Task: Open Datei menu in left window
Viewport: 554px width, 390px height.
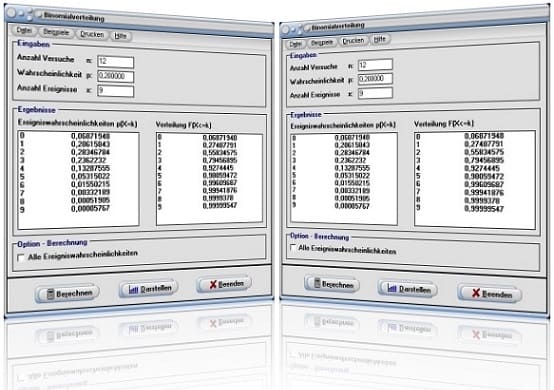Action: pyautogui.click(x=24, y=30)
